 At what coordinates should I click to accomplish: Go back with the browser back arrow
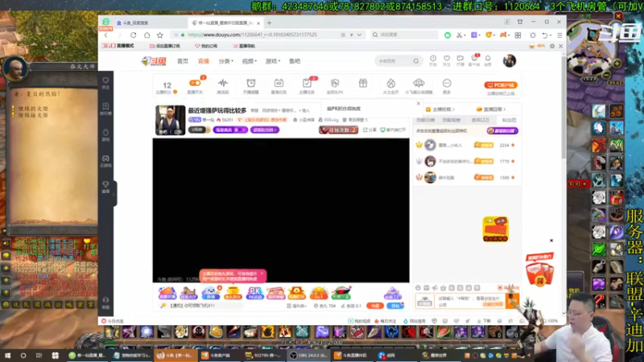click(106, 35)
